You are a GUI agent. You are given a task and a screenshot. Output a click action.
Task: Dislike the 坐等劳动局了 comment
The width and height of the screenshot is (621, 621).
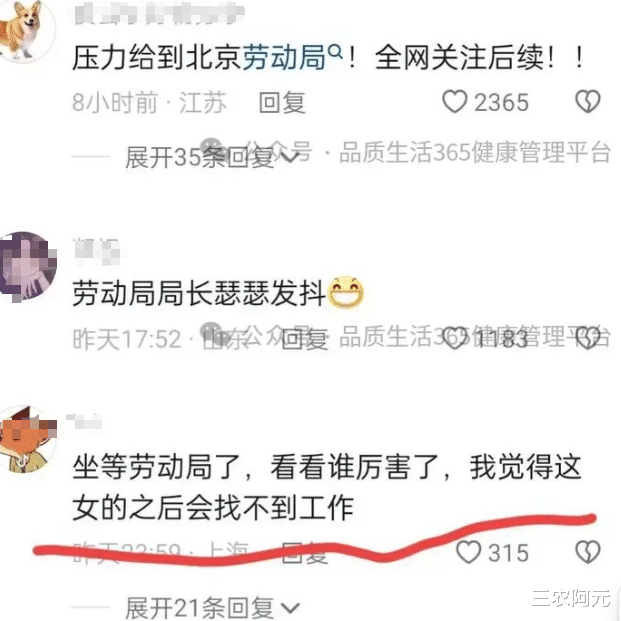(x=588, y=552)
